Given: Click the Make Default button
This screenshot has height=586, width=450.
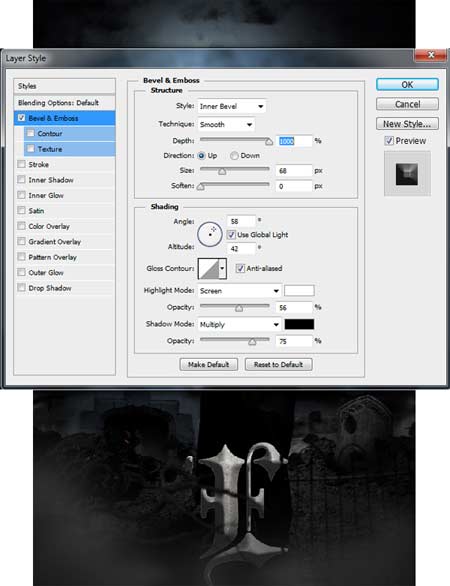Looking at the screenshot, I should point(209,364).
